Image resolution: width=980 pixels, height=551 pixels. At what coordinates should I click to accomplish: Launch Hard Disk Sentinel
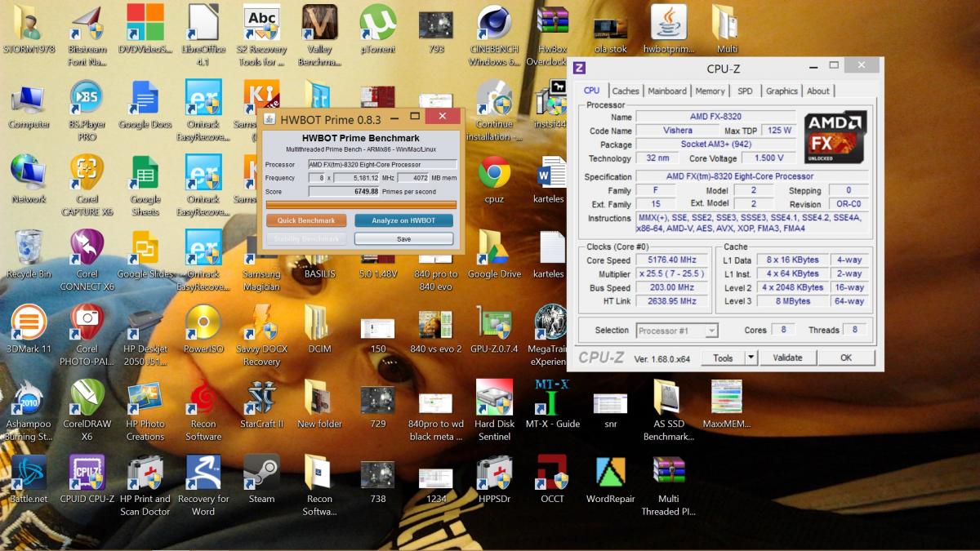click(x=495, y=410)
